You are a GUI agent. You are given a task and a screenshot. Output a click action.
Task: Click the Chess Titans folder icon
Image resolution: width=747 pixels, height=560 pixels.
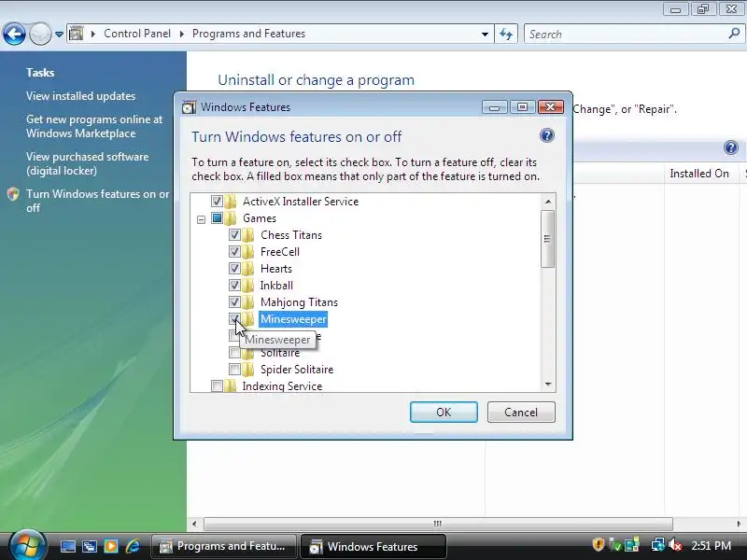[x=248, y=235]
